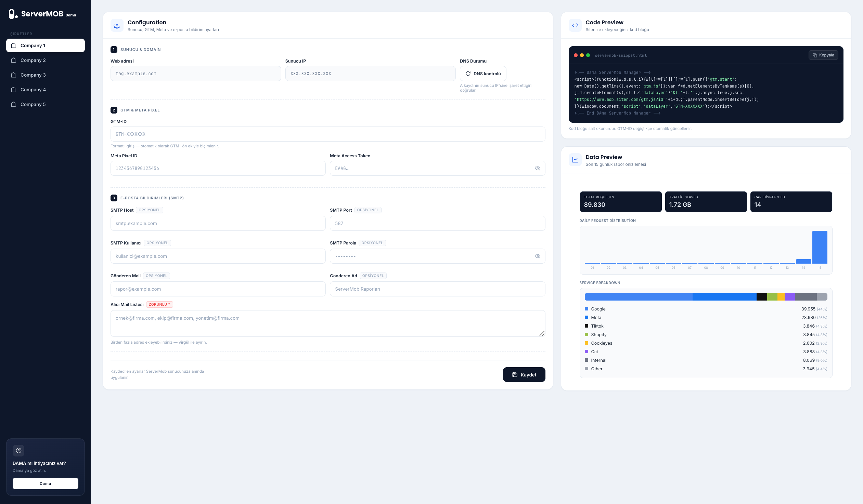Screen dimensions: 863x504
Task: Click the Google value 39.955
Action: [x=808, y=309]
